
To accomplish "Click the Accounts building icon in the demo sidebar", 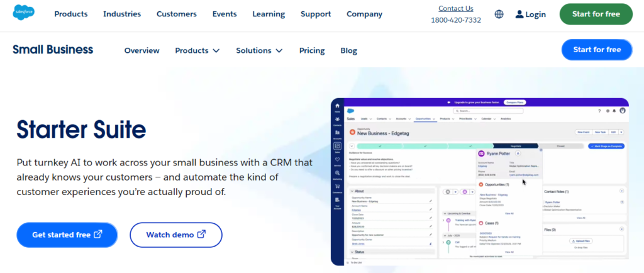I will [337, 132].
